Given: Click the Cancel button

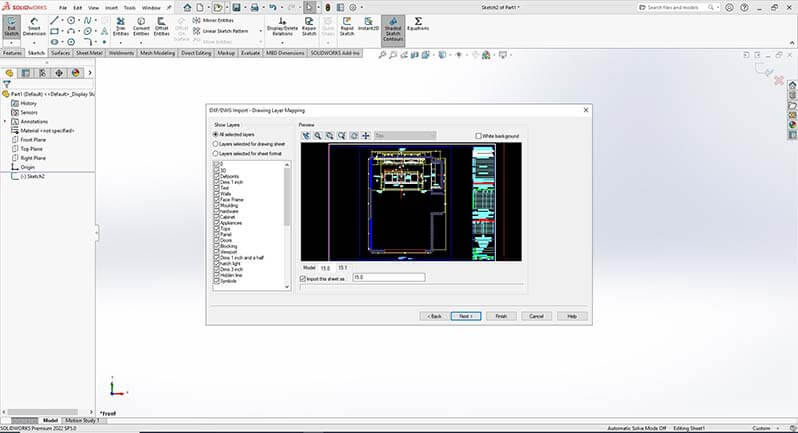Looking at the screenshot, I should pyautogui.click(x=536, y=316).
